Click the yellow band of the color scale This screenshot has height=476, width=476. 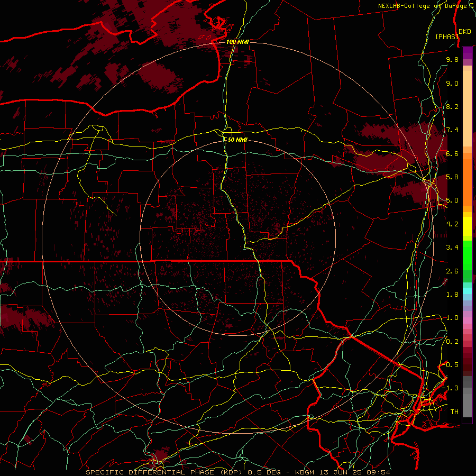pyautogui.click(x=467, y=226)
